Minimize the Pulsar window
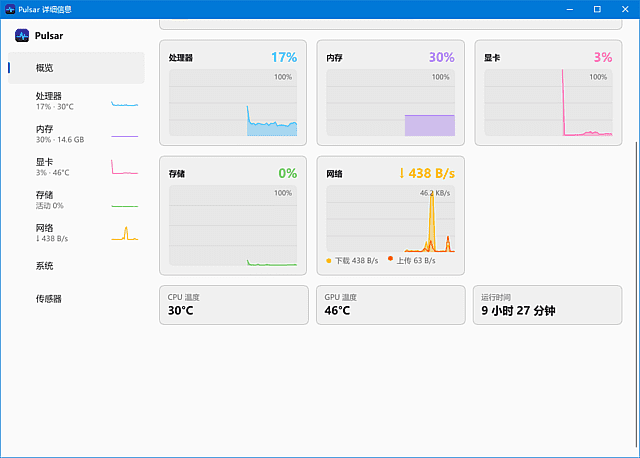Viewport: 640px width, 458px height. point(570,9)
